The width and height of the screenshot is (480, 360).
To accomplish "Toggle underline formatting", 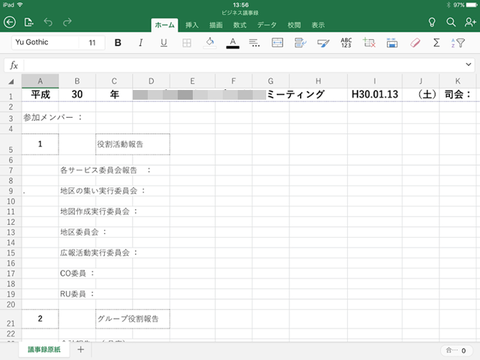I will 164,43.
